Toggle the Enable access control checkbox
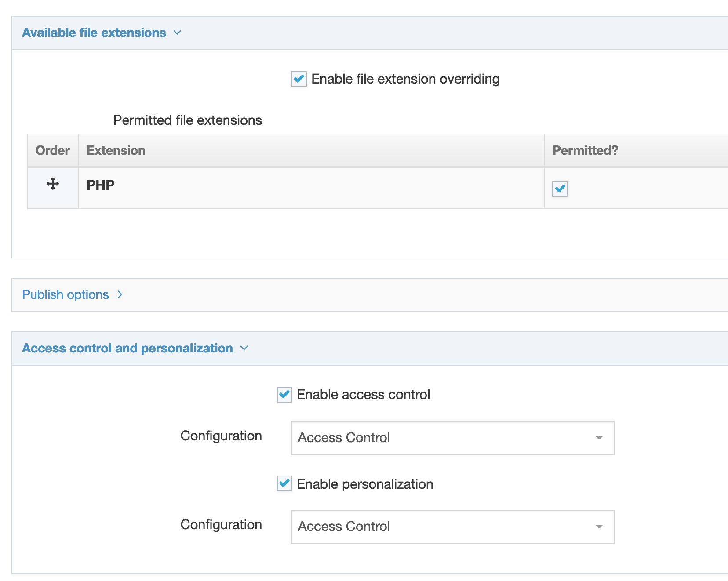This screenshot has width=728, height=581. click(x=284, y=395)
